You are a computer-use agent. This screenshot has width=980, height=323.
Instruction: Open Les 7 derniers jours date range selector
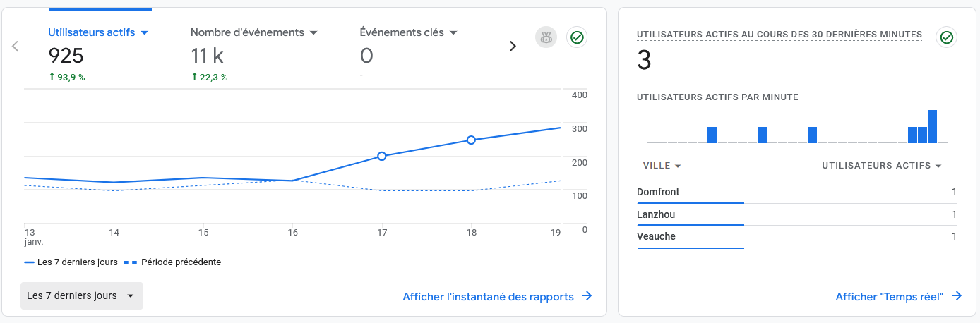[x=82, y=296]
